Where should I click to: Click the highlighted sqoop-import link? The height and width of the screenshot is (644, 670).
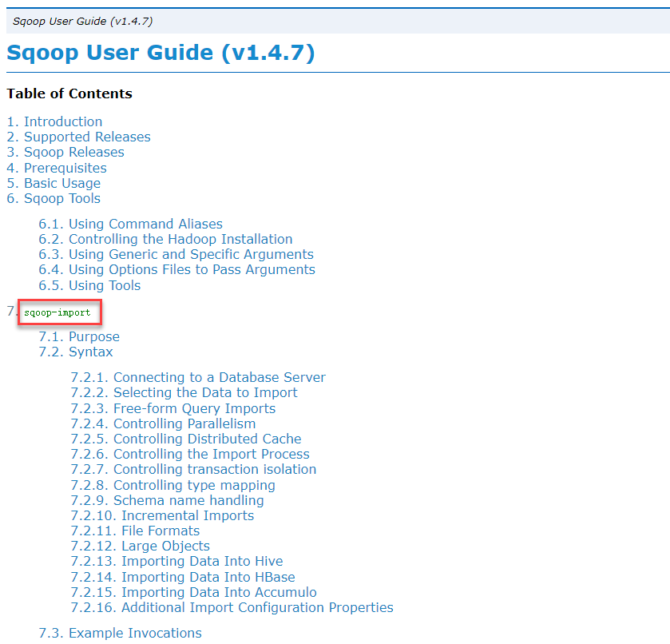59,312
